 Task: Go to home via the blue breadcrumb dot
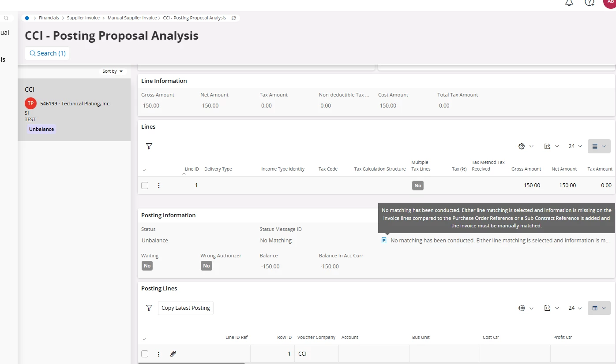[27, 18]
